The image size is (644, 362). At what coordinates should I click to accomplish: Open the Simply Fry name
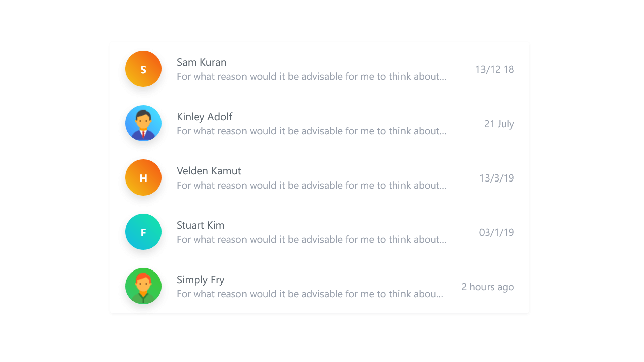coord(200,280)
